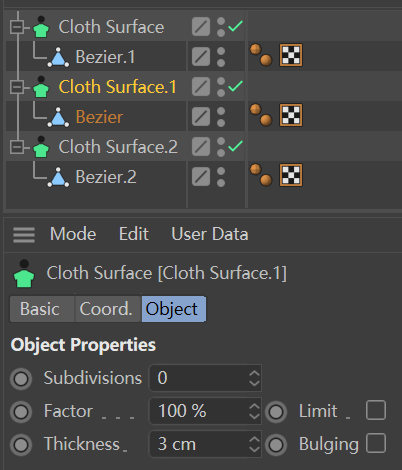Toggle the green enable checkmark on Cloth Surface.1
Image resolution: width=402 pixels, height=470 pixels.
235,86
